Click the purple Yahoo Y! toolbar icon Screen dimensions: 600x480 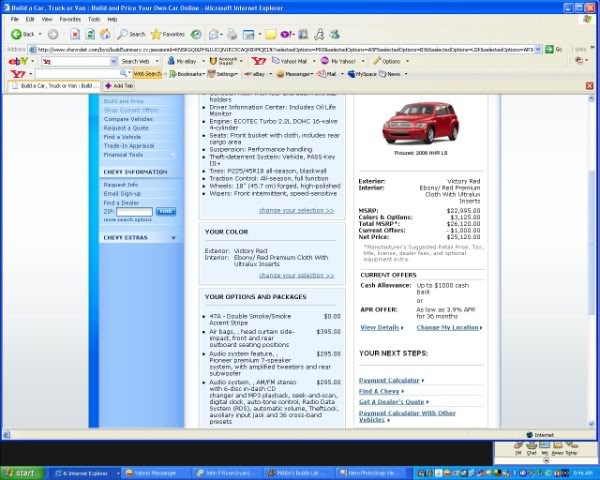coord(287,34)
